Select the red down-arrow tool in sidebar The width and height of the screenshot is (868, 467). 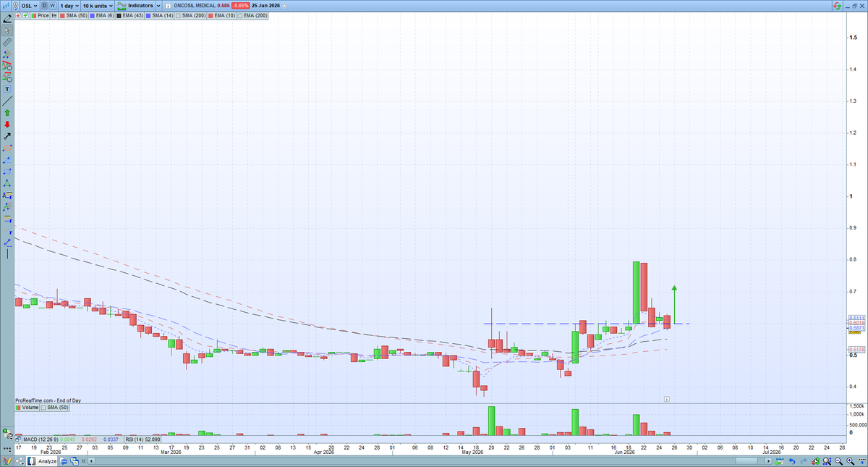coord(7,124)
